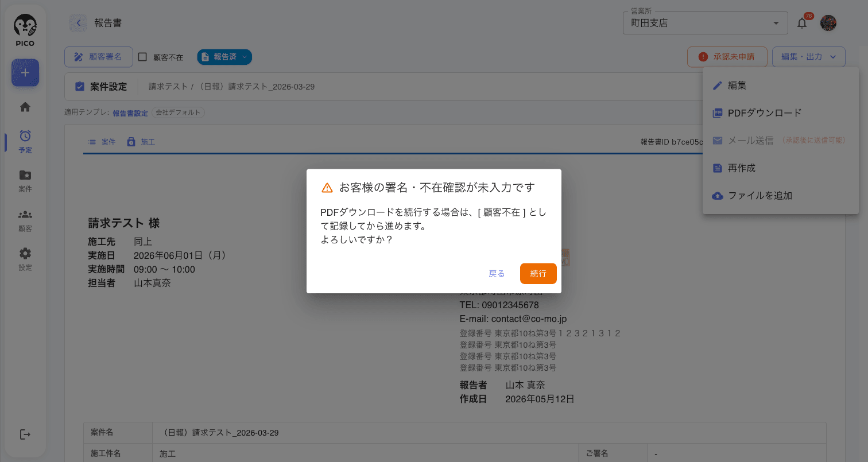Click breadcrumb （日報）請求テスト_2026-03-29

(255, 87)
